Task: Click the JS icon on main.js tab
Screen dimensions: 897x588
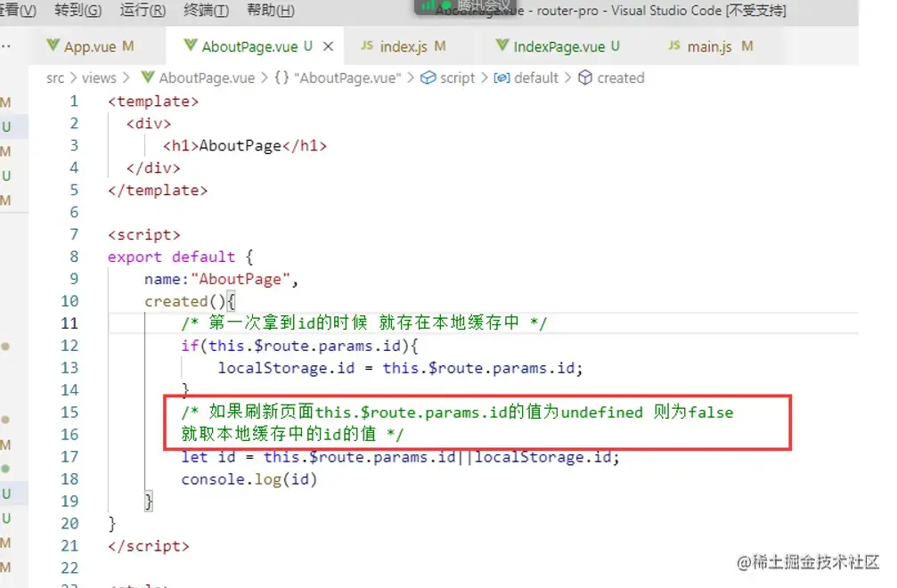Action: point(674,45)
